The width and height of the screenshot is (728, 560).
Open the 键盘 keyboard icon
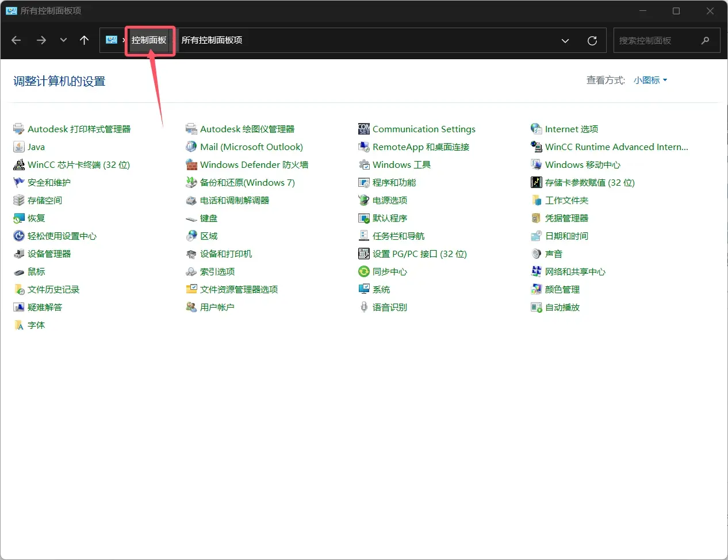pyautogui.click(x=191, y=218)
